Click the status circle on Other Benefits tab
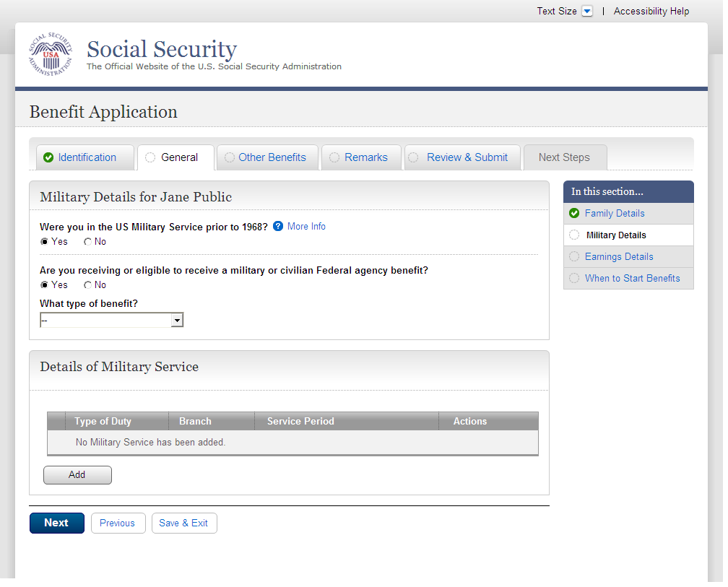This screenshot has height=587, width=728. (230, 157)
